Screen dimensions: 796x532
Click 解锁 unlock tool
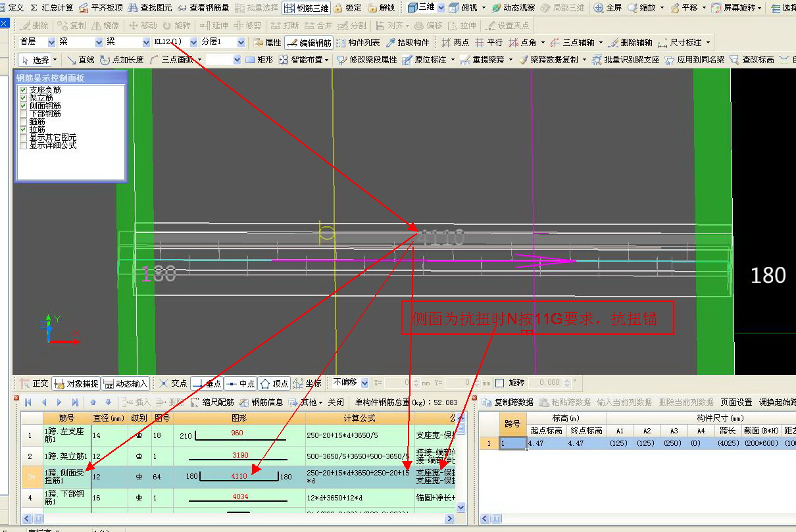pyautogui.click(x=382, y=8)
